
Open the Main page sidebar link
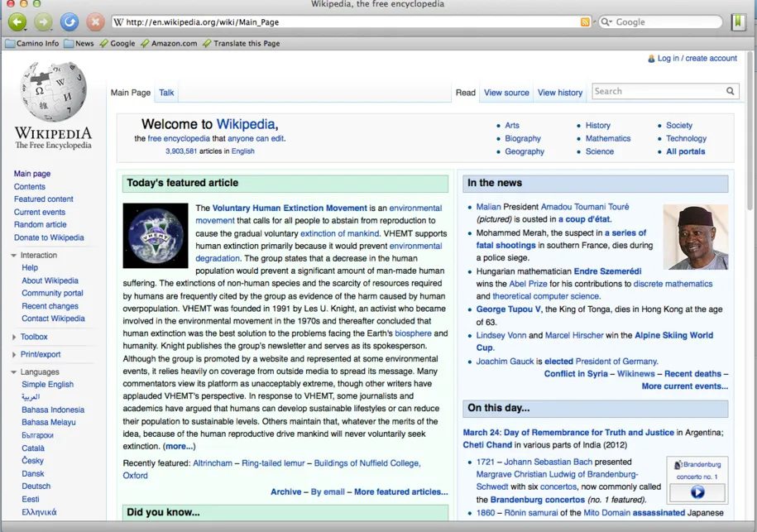32,174
